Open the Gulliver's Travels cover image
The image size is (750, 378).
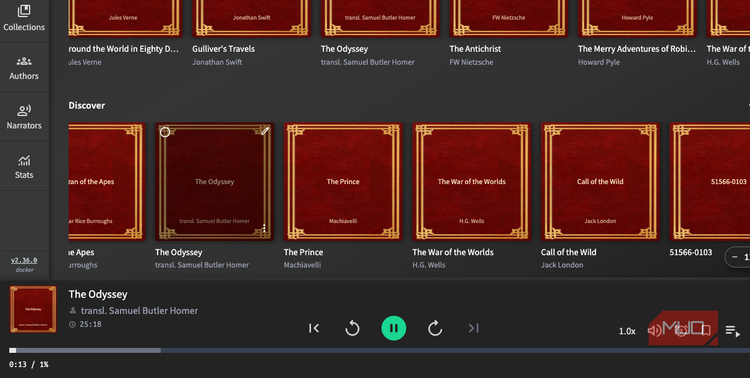pos(252,18)
